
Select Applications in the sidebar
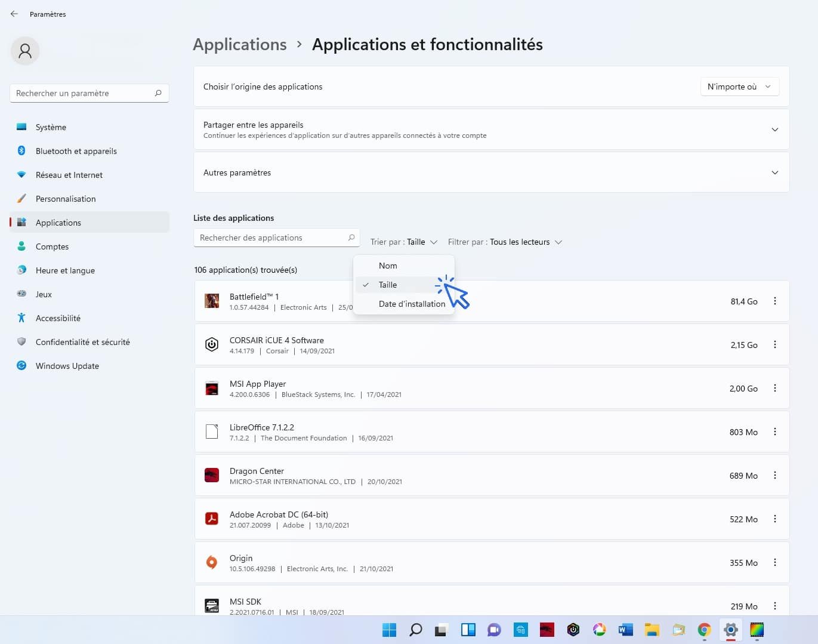[x=89, y=223]
